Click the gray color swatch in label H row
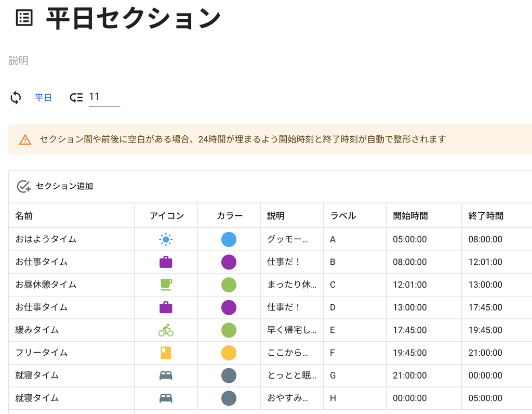The height and width of the screenshot is (414, 532). 229,398
